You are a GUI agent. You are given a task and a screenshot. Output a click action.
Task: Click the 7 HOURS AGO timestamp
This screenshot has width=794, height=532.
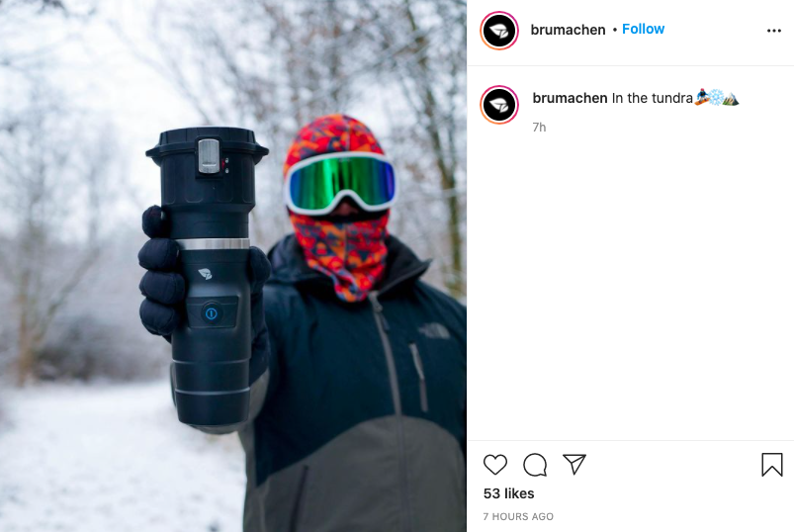tap(518, 516)
